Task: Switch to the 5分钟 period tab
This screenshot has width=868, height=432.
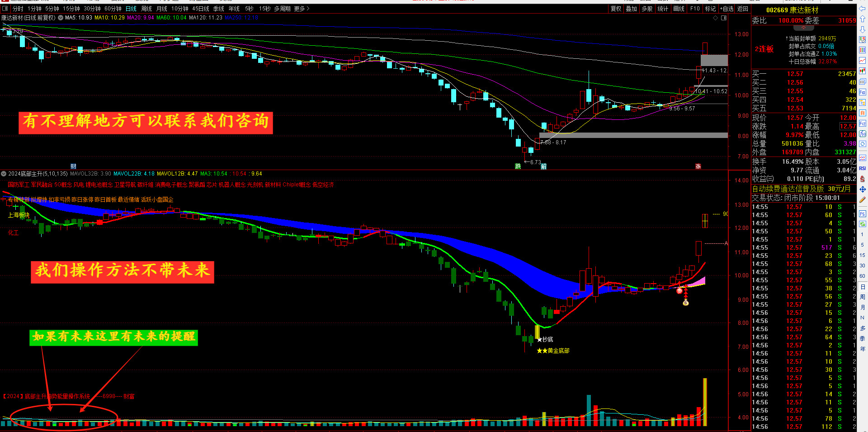Action: click(52, 9)
